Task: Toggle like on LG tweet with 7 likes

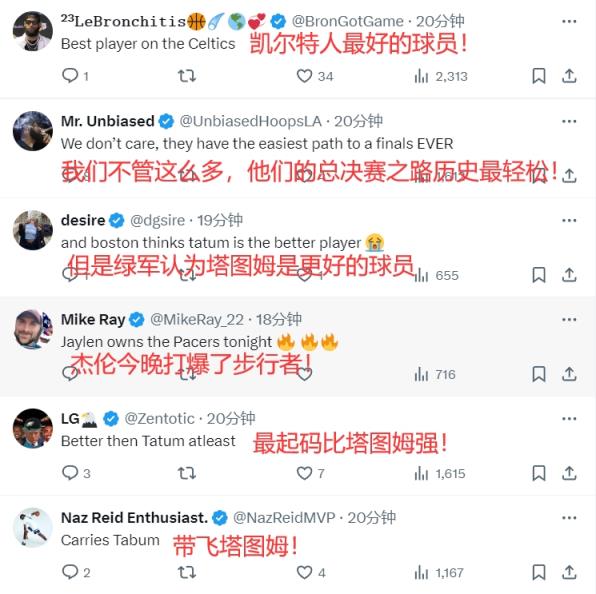Action: click(304, 473)
